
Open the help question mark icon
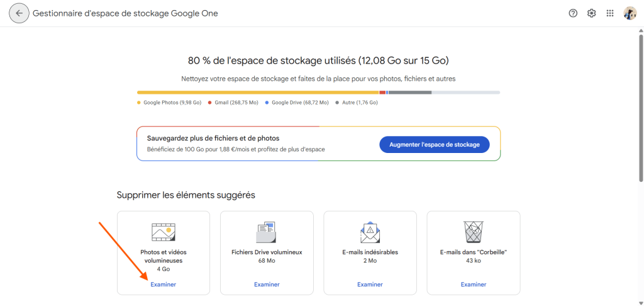pyautogui.click(x=573, y=13)
